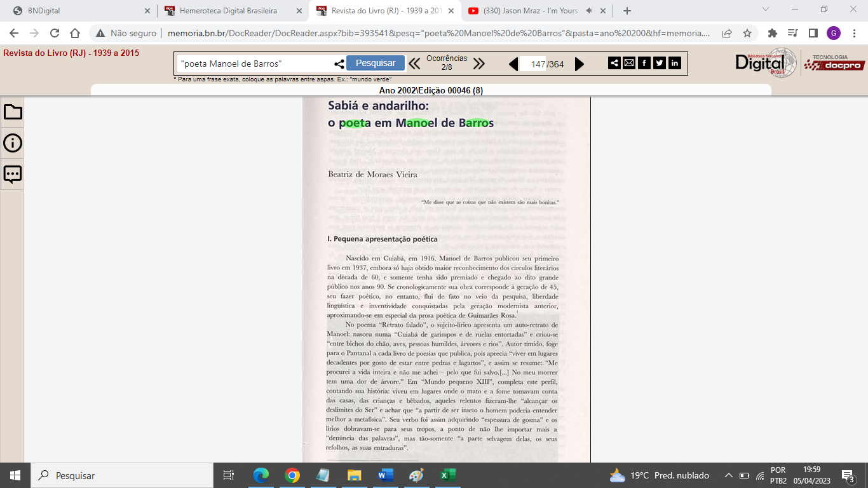
Task: Open the information icon in sidebar
Action: coord(13,143)
